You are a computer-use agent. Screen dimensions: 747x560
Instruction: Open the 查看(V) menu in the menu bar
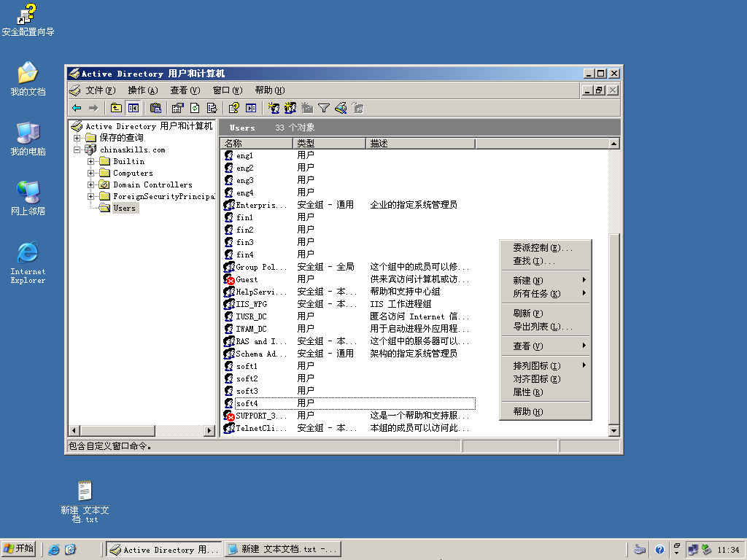pos(185,90)
